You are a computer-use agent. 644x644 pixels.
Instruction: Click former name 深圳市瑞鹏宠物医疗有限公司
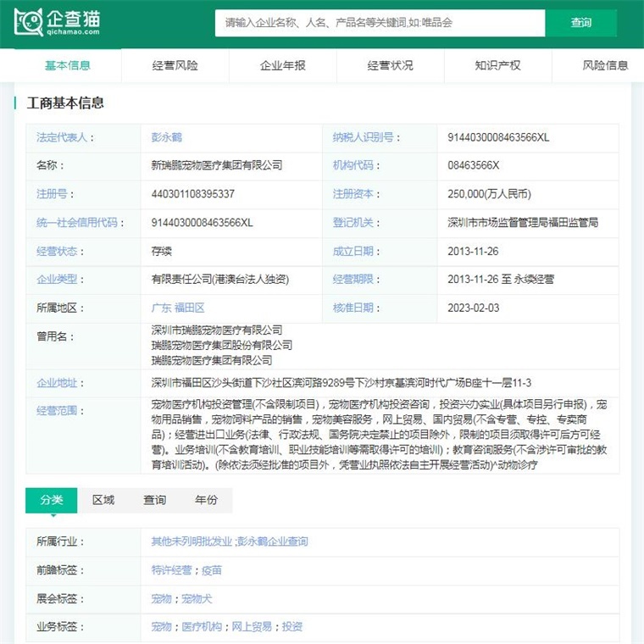216,330
